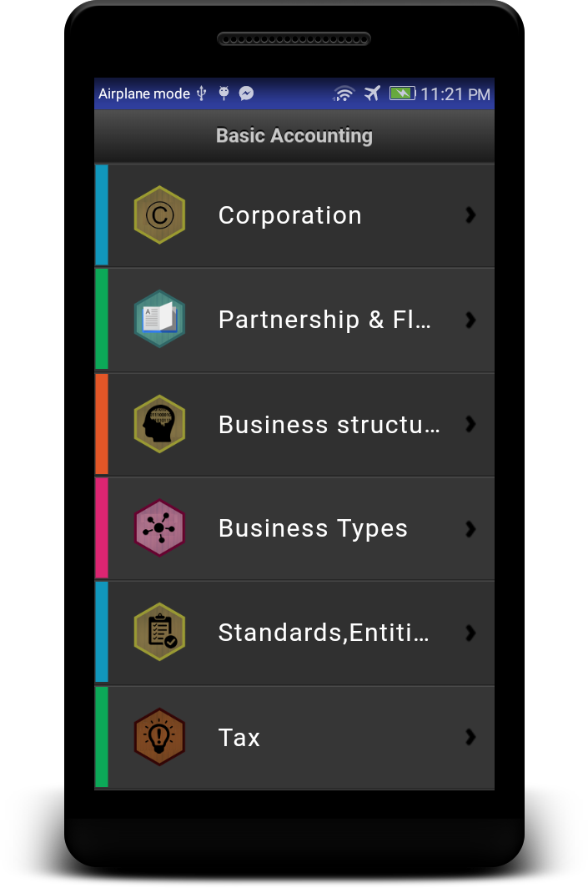Tap the brain head Business structure icon
Screen dimensions: 588x888
tap(159, 424)
